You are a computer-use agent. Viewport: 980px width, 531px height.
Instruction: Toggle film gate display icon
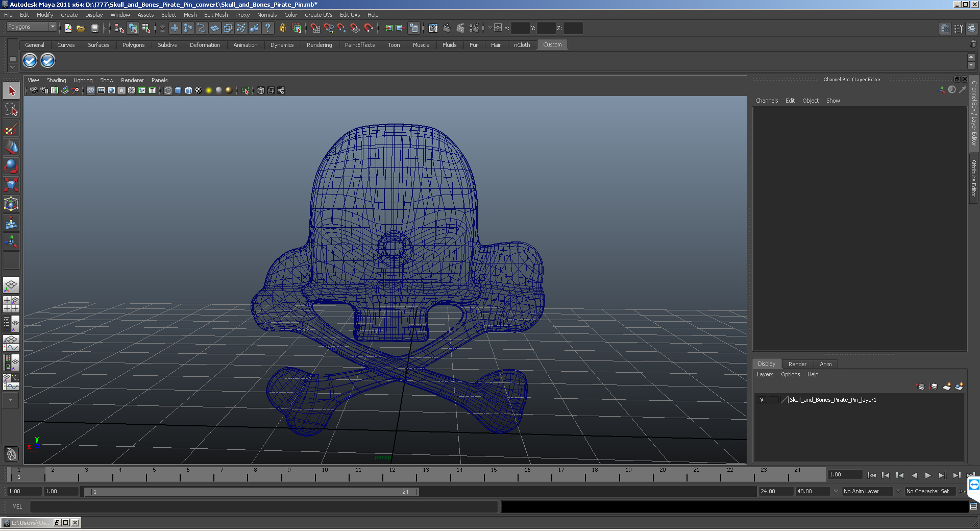point(101,90)
